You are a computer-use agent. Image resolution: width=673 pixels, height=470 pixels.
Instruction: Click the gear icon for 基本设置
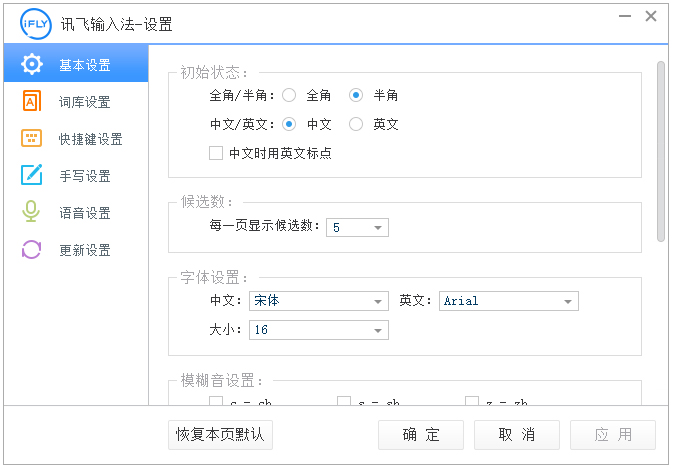[32, 65]
